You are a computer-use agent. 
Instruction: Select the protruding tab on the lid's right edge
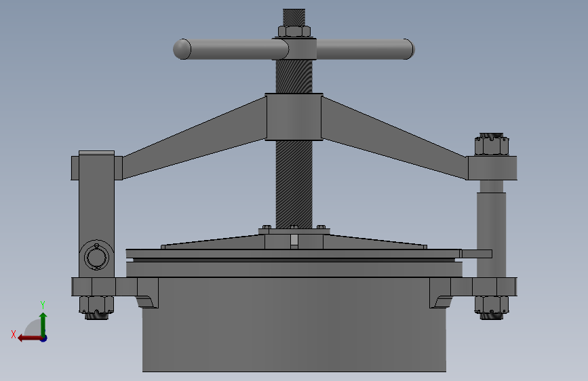click(x=476, y=254)
